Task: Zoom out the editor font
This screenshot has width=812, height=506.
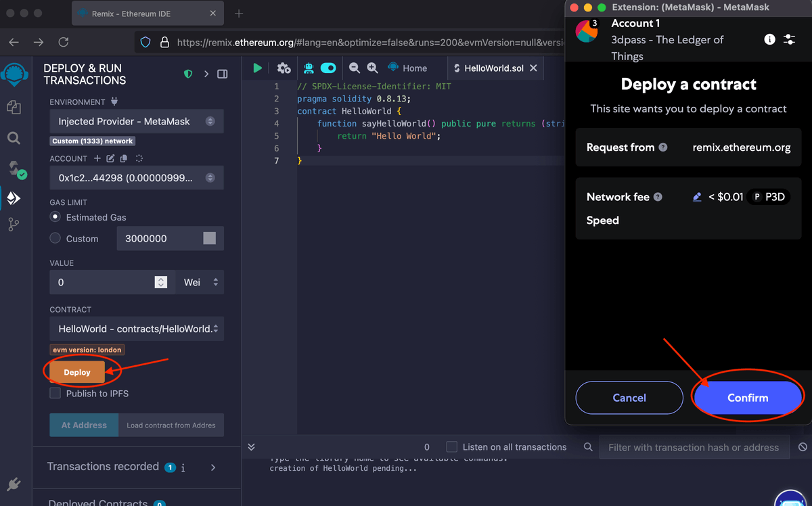Action: click(354, 68)
